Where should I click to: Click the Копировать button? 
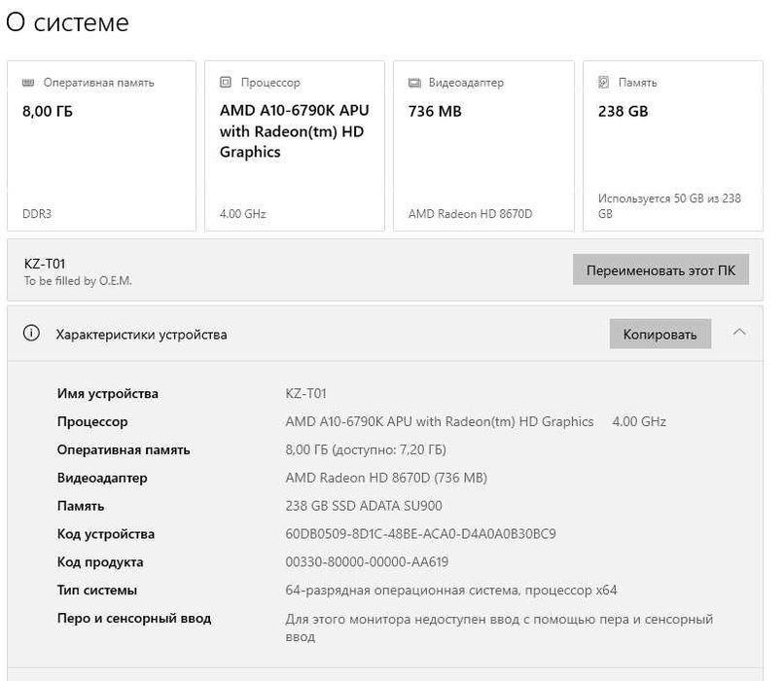point(660,334)
